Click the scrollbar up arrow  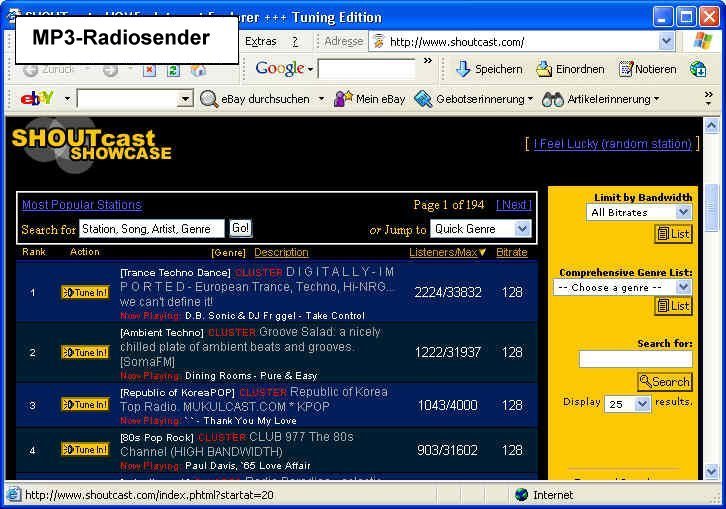pos(711,126)
